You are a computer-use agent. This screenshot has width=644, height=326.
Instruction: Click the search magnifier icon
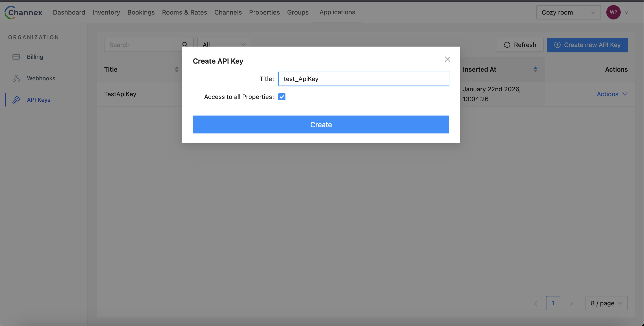click(x=185, y=44)
